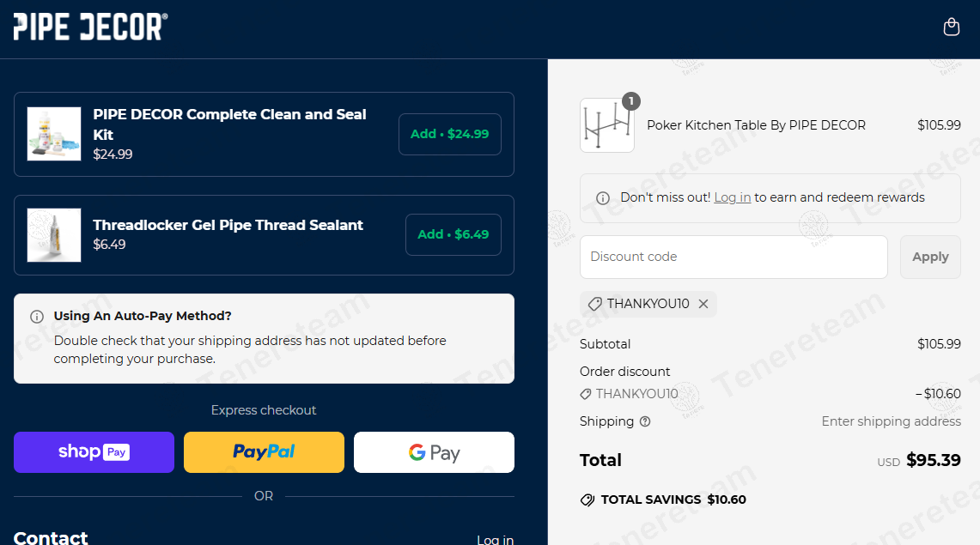
Task: Add the Clean and Seal Kit for $24.99
Action: 449,134
